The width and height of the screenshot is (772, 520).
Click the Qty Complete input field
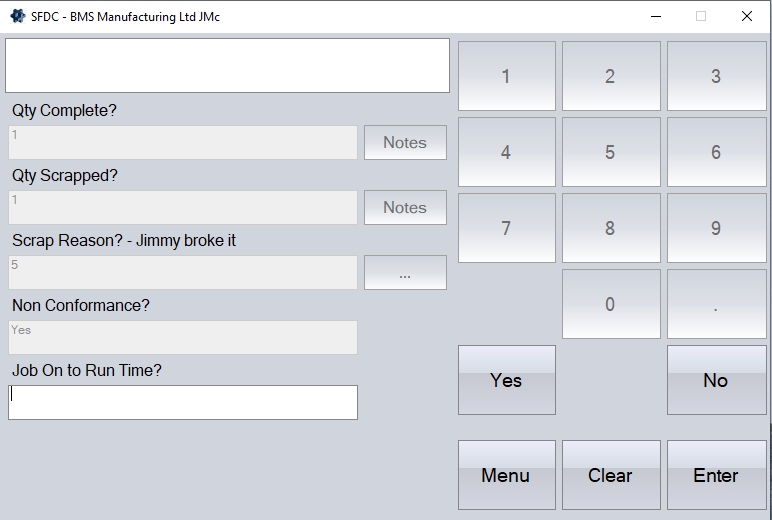(183, 143)
